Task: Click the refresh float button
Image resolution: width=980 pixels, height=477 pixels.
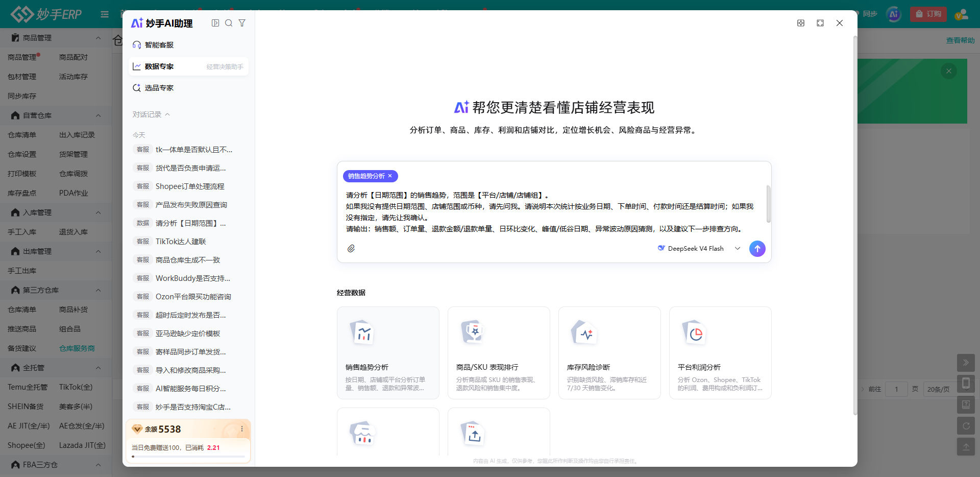Action: click(x=966, y=425)
